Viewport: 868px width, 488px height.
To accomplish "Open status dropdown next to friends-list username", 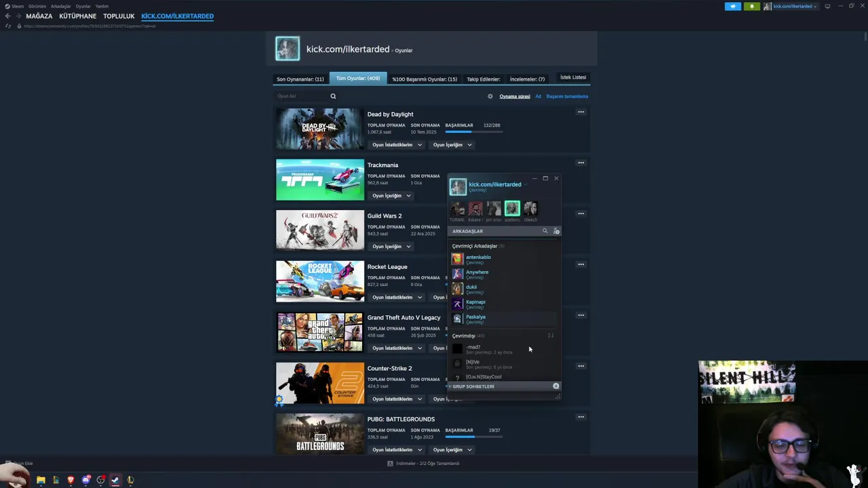I will pyautogui.click(x=526, y=184).
